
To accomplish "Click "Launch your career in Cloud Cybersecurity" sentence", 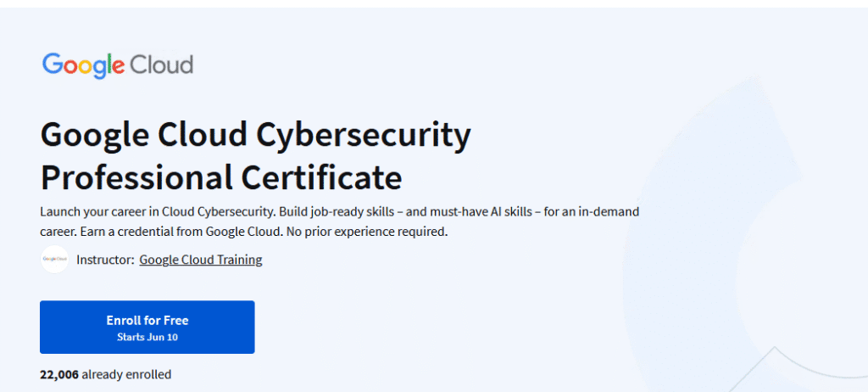I will (x=156, y=210).
